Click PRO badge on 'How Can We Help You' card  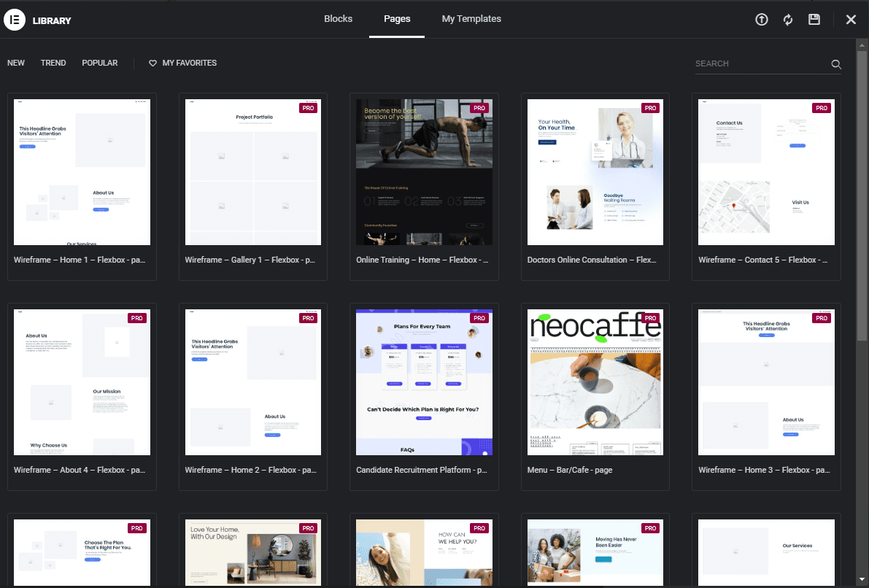[x=479, y=528]
